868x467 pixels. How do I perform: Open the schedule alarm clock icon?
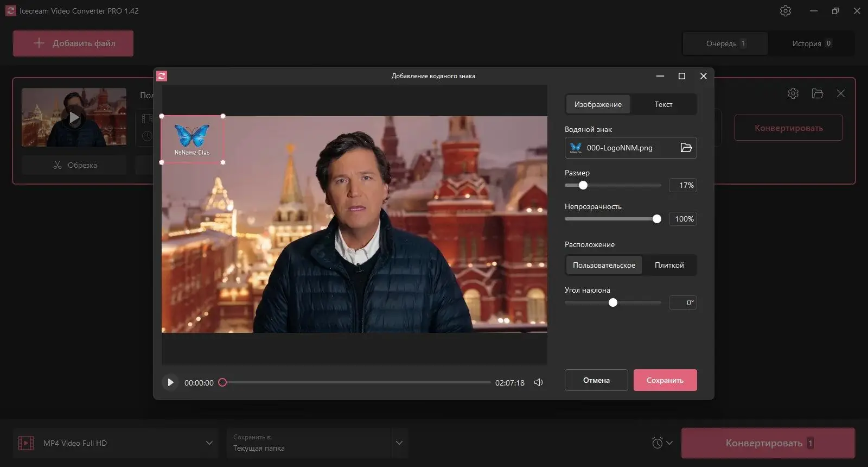coord(658,443)
